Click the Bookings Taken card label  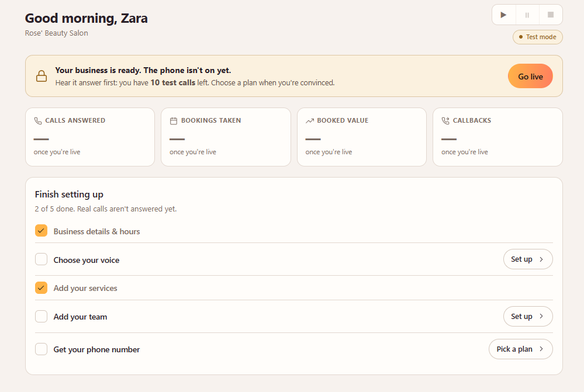point(211,120)
